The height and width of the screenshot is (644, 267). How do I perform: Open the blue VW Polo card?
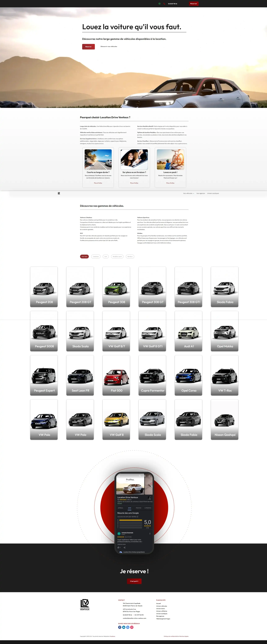pyautogui.click(x=44, y=420)
